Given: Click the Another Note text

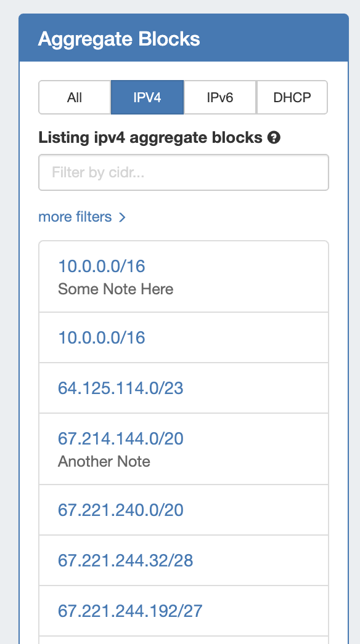Looking at the screenshot, I should pos(104,462).
